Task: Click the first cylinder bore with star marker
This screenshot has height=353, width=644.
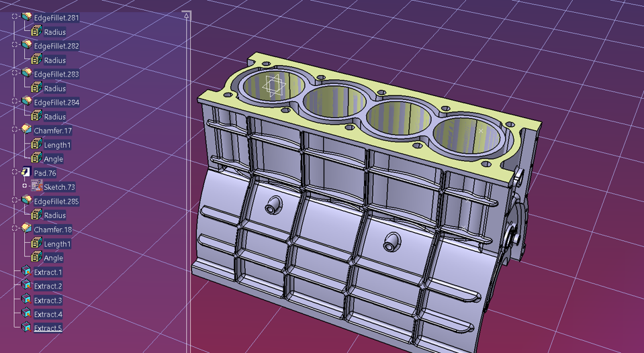Action: pyautogui.click(x=272, y=86)
